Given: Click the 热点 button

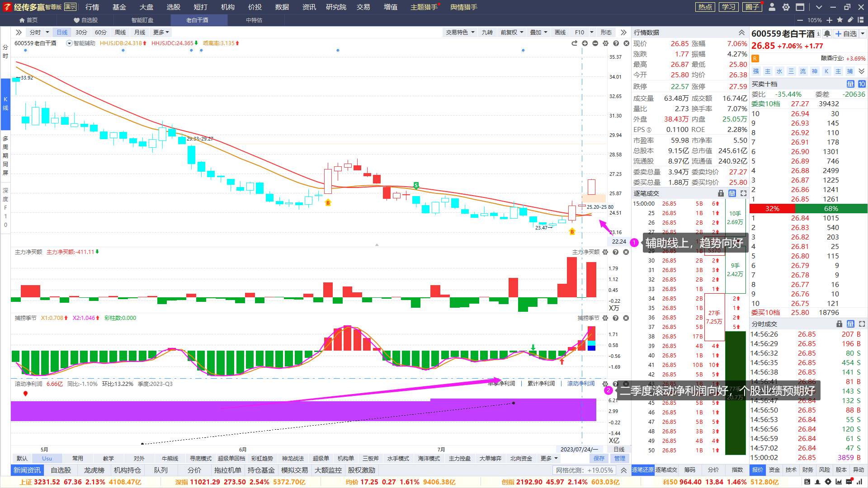Looking at the screenshot, I should 705,7.
